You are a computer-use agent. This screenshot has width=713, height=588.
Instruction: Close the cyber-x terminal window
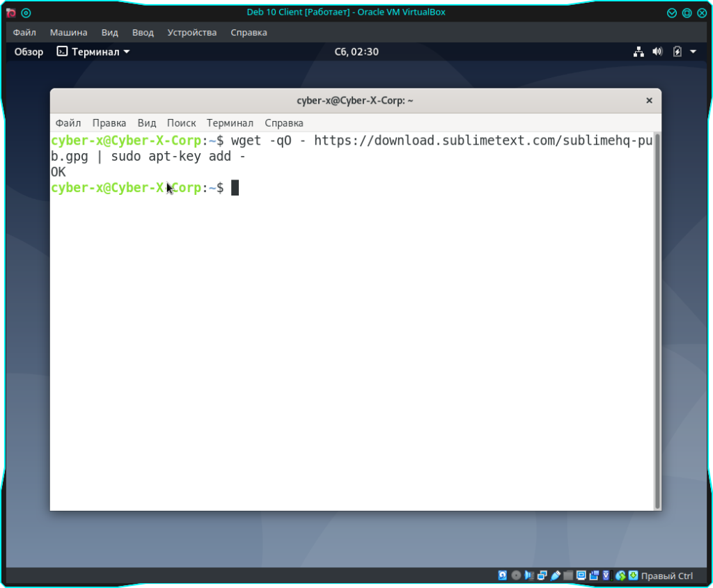649,100
